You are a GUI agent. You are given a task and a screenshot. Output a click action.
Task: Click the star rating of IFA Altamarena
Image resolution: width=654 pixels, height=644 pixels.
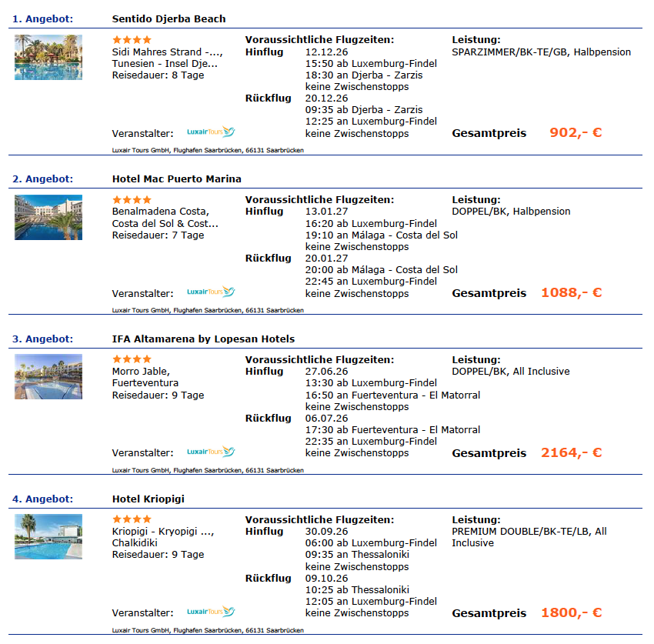click(132, 359)
